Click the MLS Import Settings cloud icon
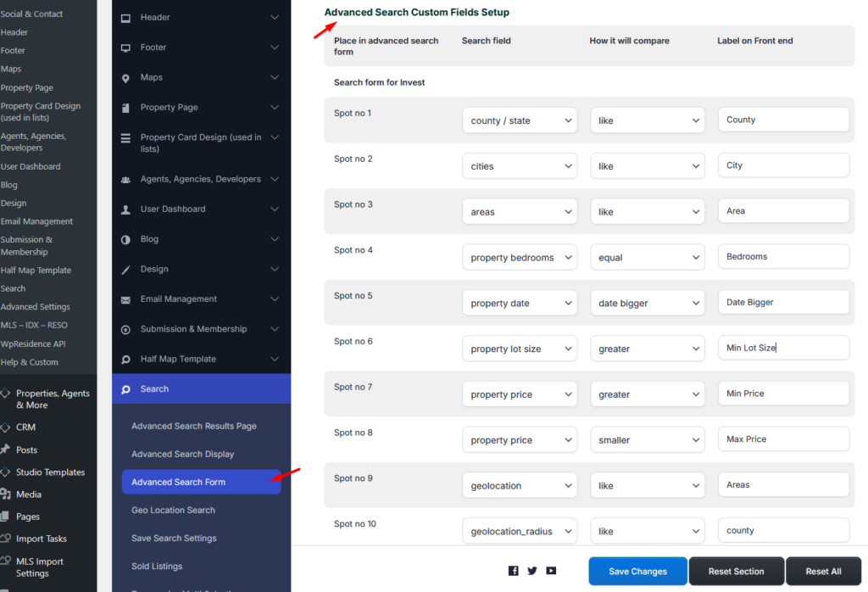Screen dimensions: 868x592 point(6,560)
